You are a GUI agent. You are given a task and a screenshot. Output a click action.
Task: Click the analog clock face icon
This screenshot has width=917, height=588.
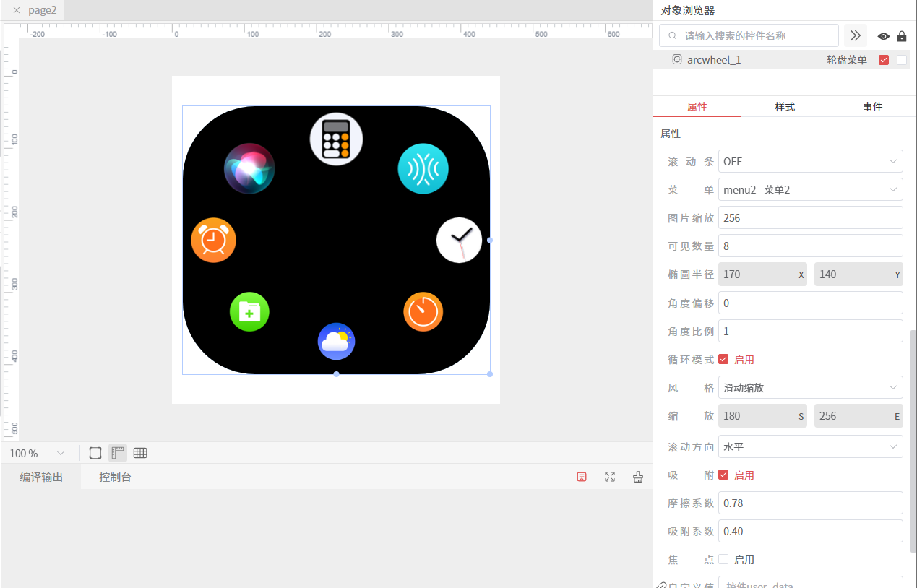pyautogui.click(x=459, y=240)
